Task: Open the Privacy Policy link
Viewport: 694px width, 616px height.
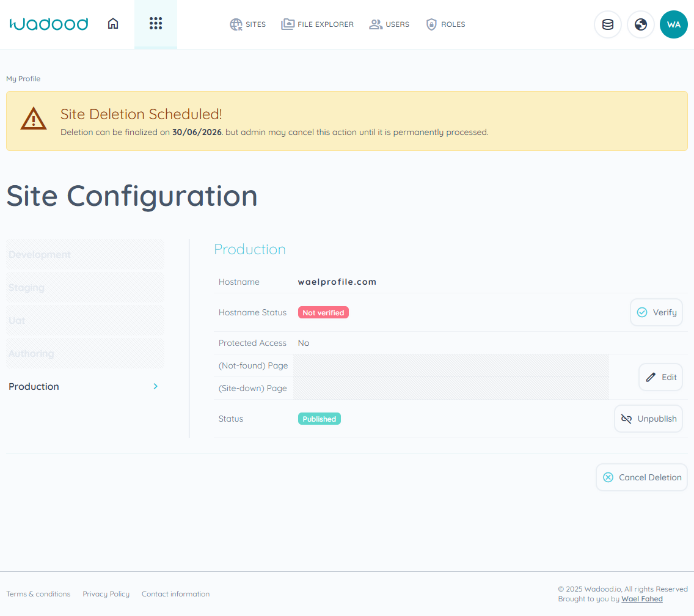Action: click(x=106, y=594)
